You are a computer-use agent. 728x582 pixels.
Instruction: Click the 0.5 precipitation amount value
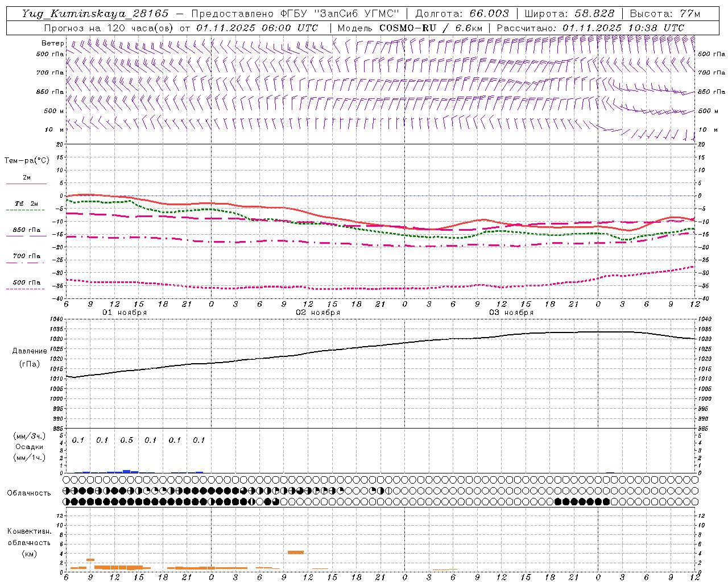pos(126,440)
